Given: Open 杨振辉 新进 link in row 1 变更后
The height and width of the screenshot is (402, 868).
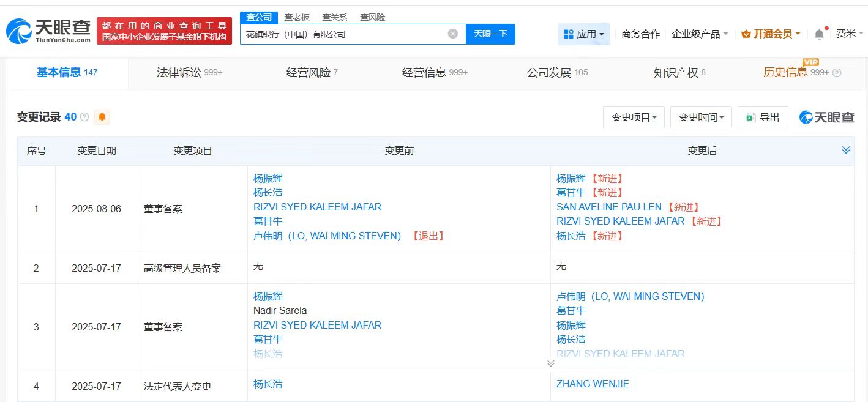Looking at the screenshot, I should (x=571, y=179).
